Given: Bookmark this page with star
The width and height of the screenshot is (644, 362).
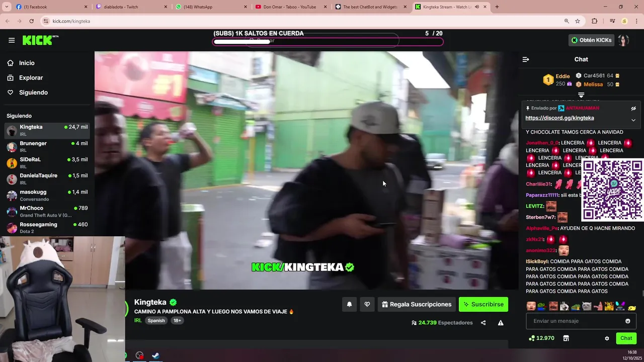Looking at the screenshot, I should point(578,21).
